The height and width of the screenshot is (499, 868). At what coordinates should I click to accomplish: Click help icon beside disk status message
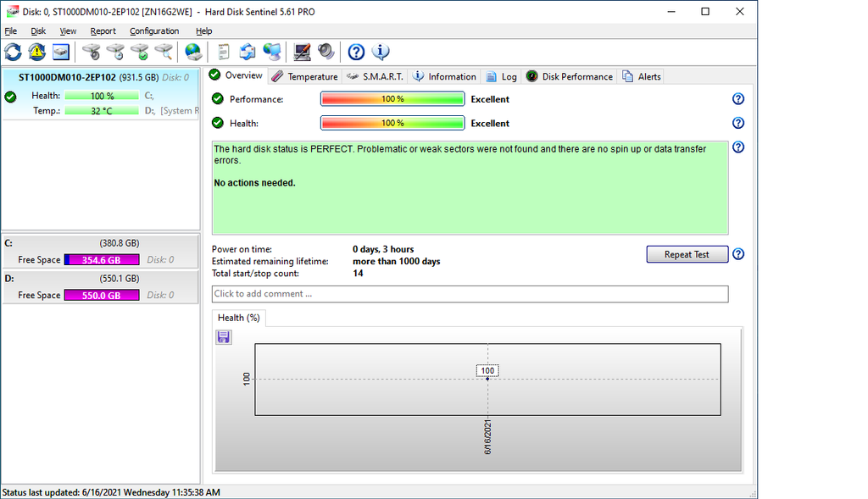738,147
